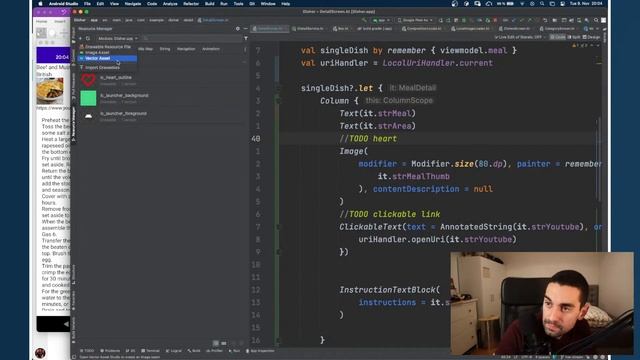This screenshot has height=360, width=640.
Task: Open the Problems tool window
Action: tap(110, 351)
